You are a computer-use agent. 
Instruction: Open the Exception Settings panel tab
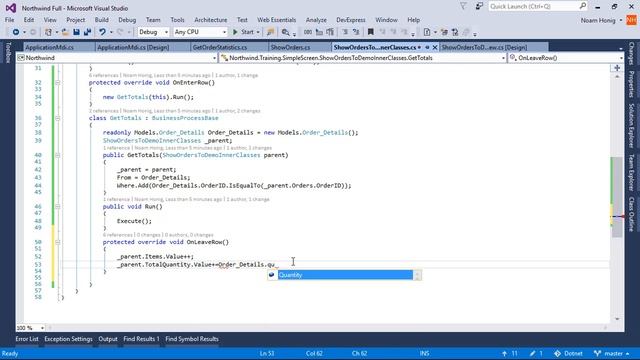tap(68, 339)
